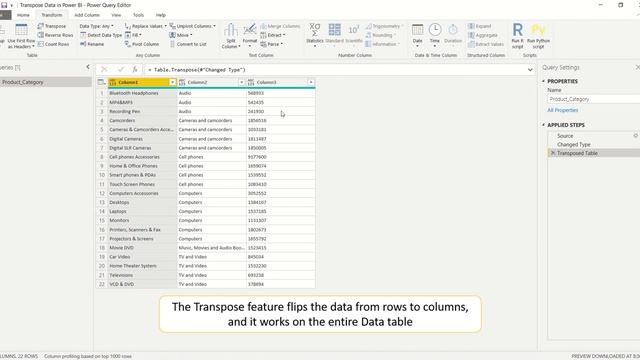Click the Home Theater System cell

point(142,266)
